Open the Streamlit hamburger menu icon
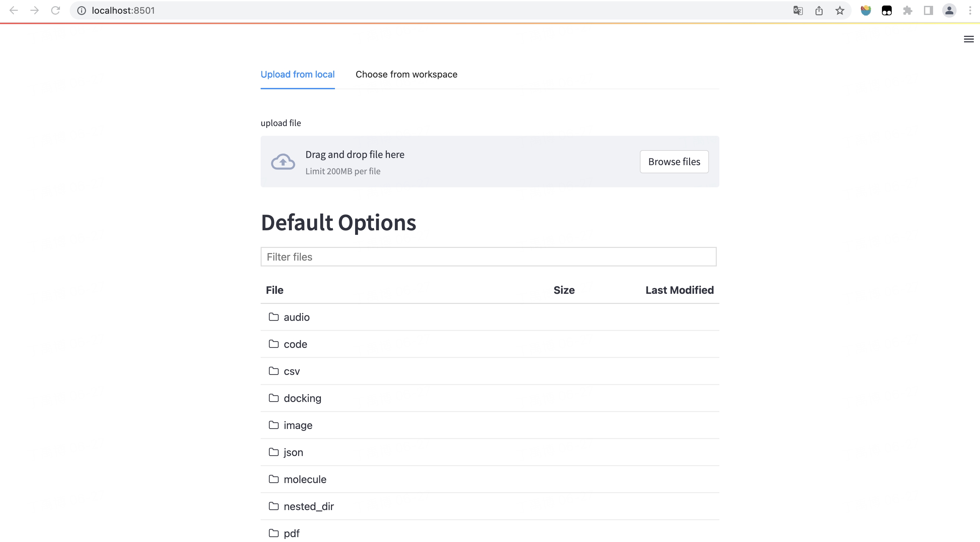The height and width of the screenshot is (542, 980). point(969,39)
